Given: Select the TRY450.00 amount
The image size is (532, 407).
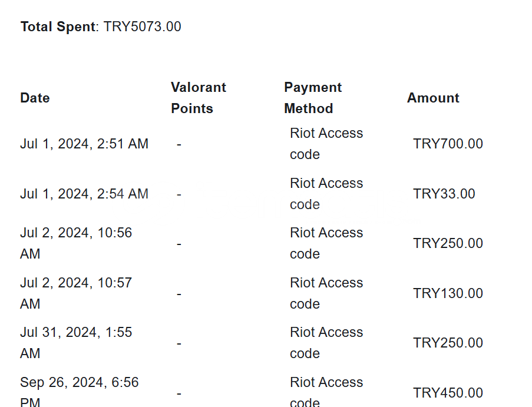Looking at the screenshot, I should click(x=448, y=393).
